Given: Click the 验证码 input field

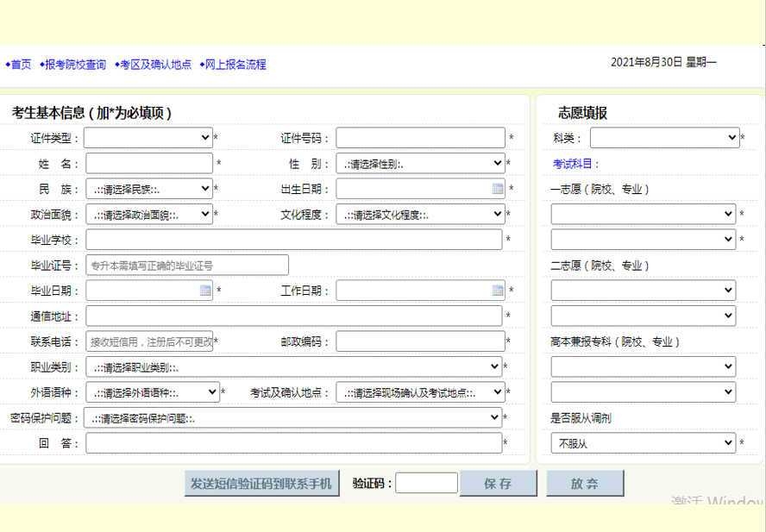Looking at the screenshot, I should point(426,484).
